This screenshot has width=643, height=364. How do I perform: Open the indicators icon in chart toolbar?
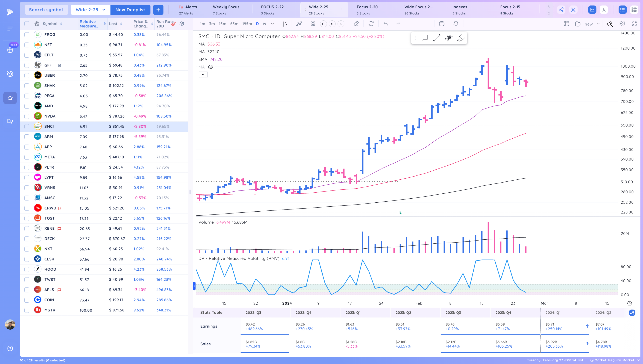pyautogui.click(x=299, y=24)
